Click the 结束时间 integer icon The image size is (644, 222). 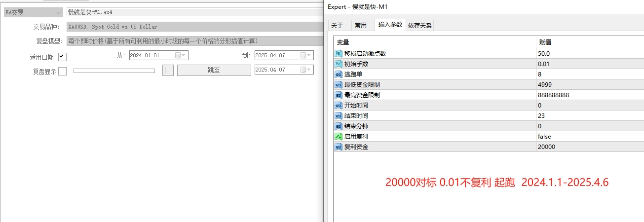pyautogui.click(x=339, y=115)
